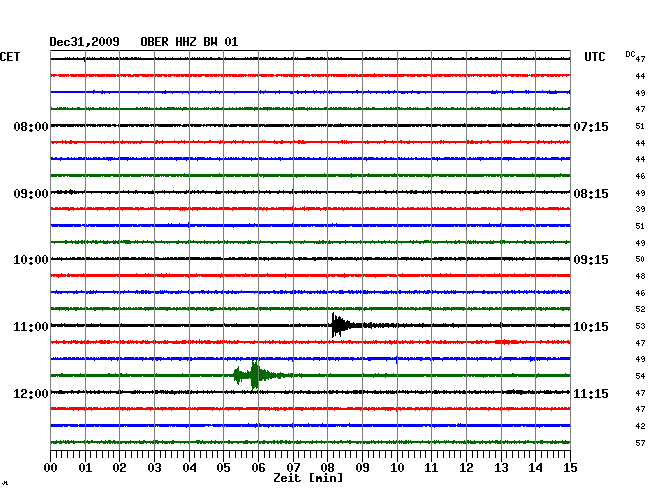Click the 09:15 UTC time label

pos(591,260)
